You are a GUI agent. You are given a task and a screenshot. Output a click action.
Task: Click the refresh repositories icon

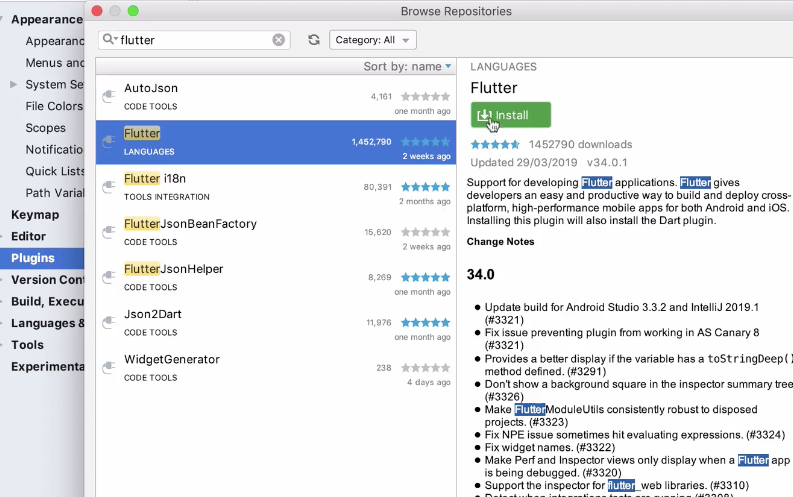click(314, 40)
